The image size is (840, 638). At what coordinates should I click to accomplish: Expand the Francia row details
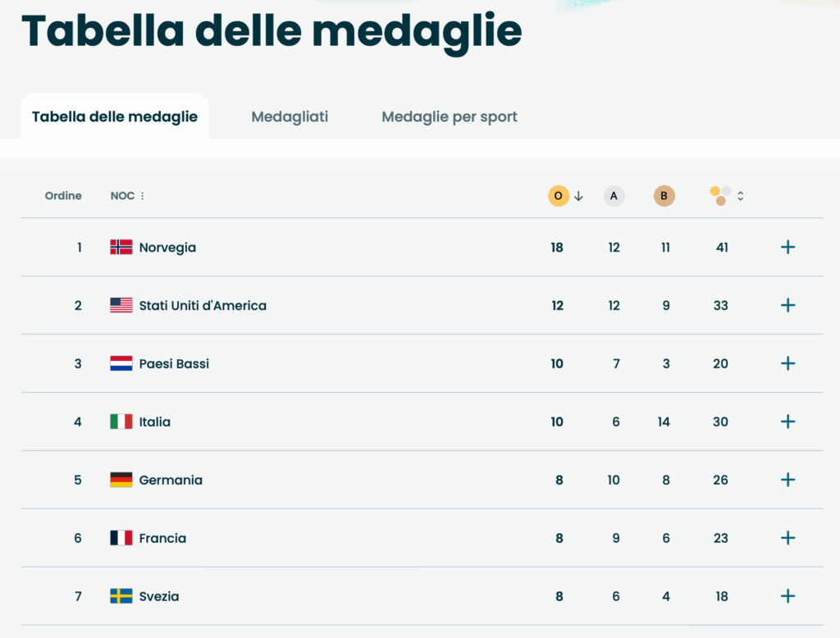[787, 538]
